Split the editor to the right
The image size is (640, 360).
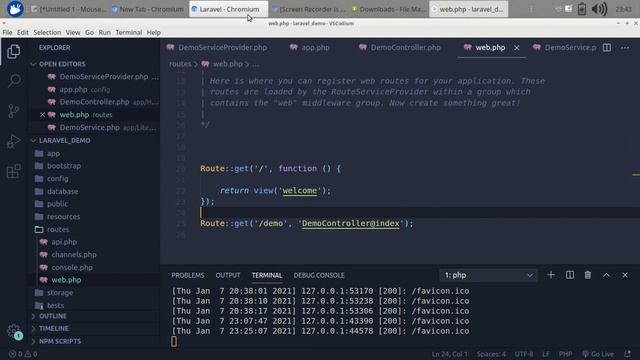coord(607,48)
